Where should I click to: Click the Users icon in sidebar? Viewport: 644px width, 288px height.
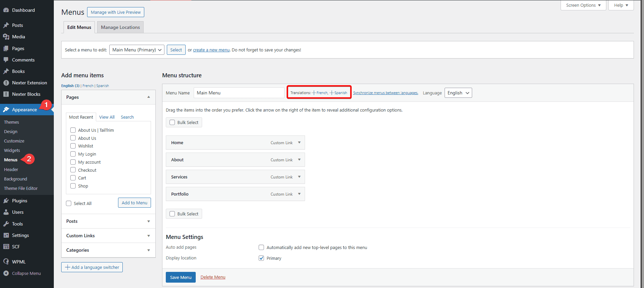[x=6, y=212]
